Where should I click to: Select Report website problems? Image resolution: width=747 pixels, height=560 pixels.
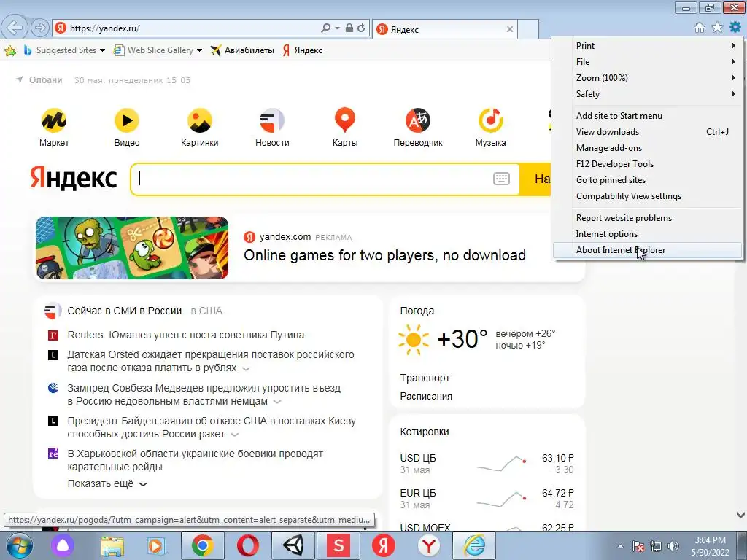[x=648, y=218]
